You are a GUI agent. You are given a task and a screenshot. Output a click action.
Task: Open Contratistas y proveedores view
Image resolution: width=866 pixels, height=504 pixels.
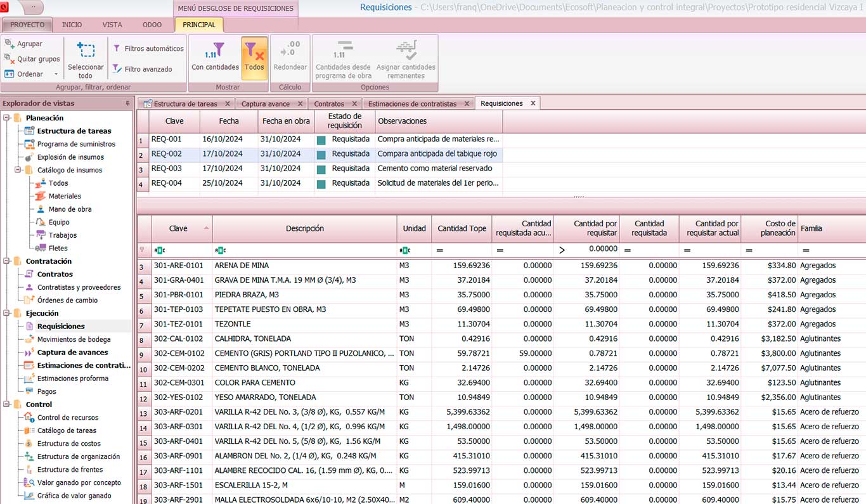79,287
